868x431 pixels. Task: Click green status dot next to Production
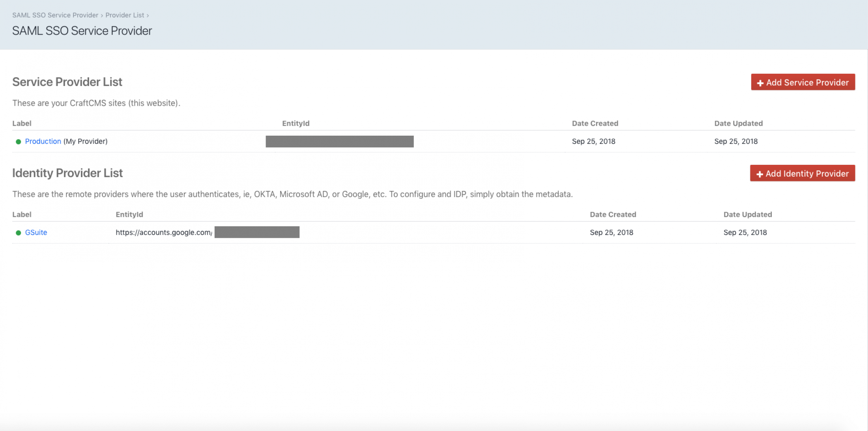point(18,142)
